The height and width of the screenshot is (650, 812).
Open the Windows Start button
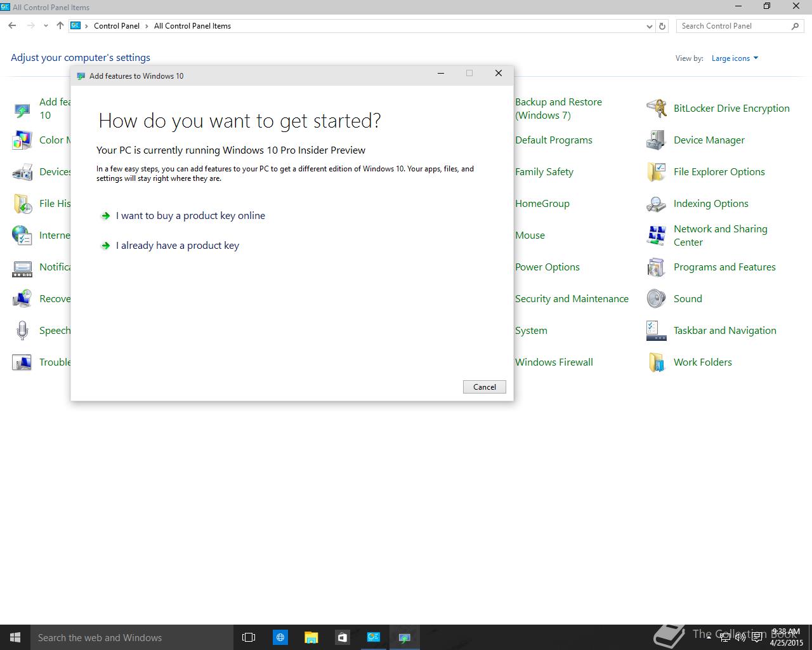coord(15,637)
